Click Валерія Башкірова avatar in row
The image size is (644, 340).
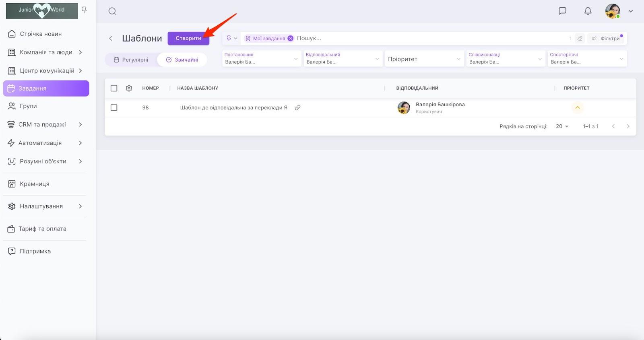404,108
